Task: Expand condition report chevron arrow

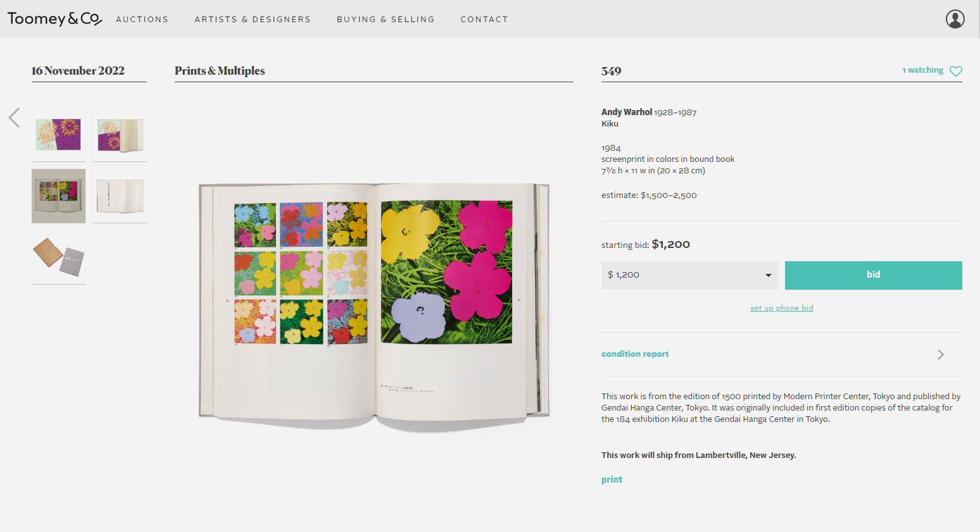Action: pyautogui.click(x=941, y=354)
